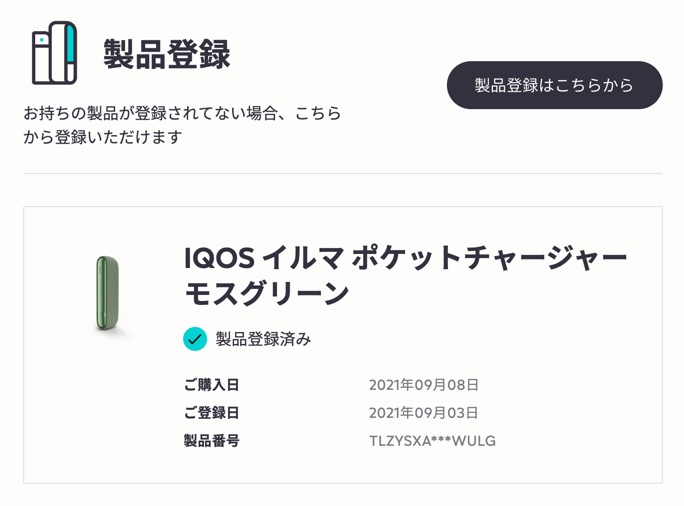Select the IQOS イルマ ポケットチャージャー product title
Screen dimensions: 684x506
pyautogui.click(x=405, y=258)
